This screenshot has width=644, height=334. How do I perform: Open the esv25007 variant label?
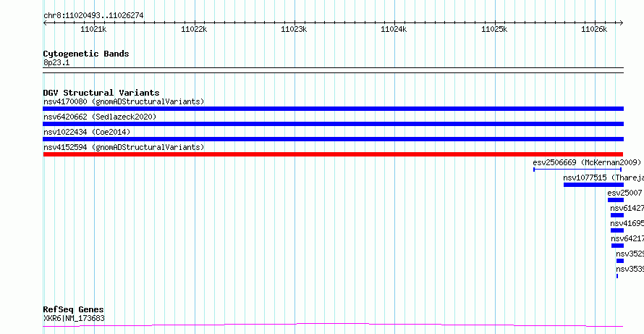pos(625,193)
